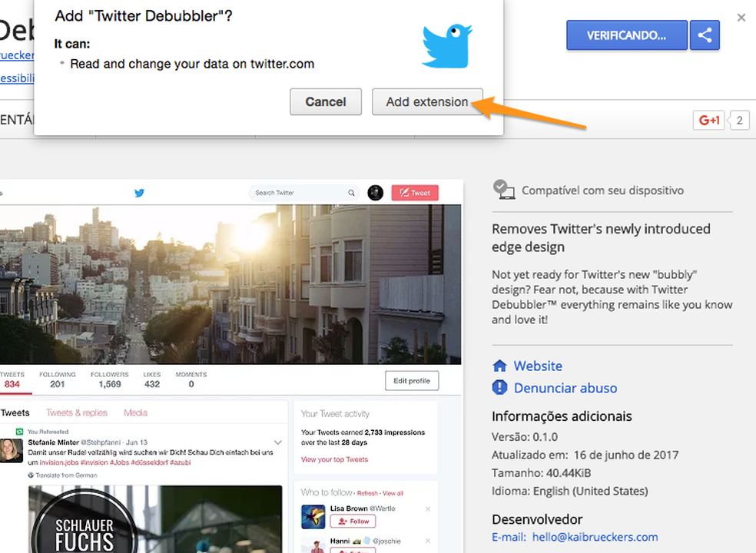This screenshot has height=553, width=756.
Task: Click Cancel to dismiss the dialog
Action: 325,101
